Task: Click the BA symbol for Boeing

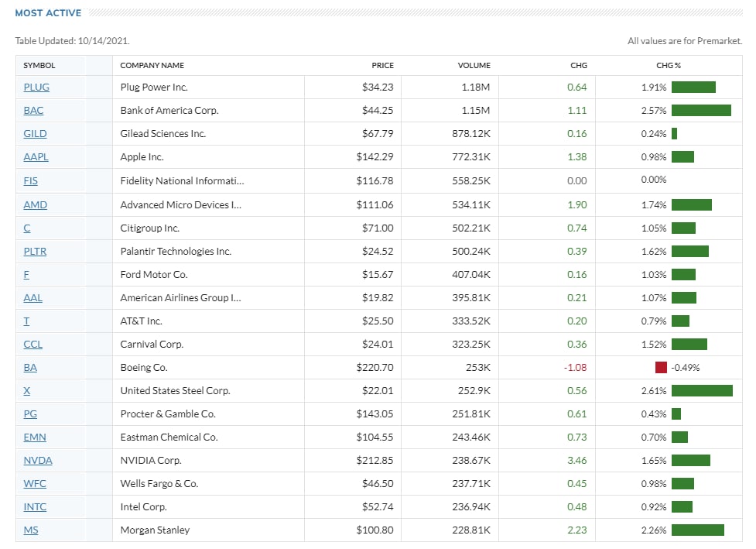Action: click(x=30, y=368)
